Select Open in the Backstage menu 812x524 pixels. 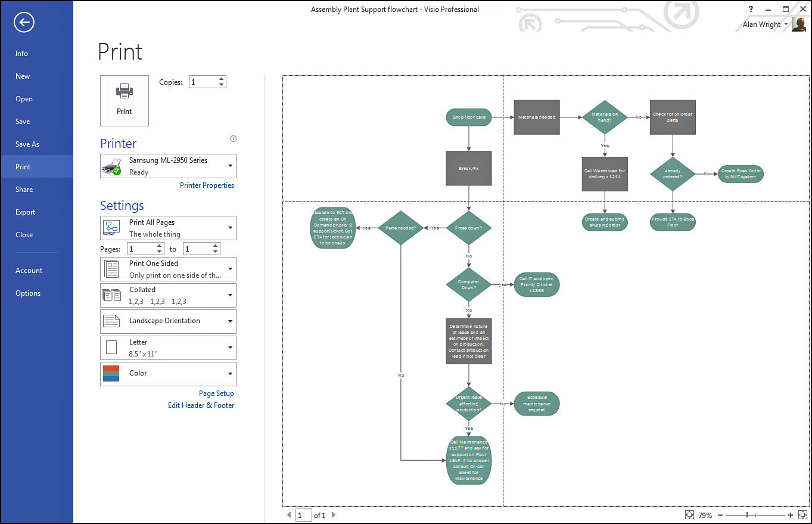point(36,99)
